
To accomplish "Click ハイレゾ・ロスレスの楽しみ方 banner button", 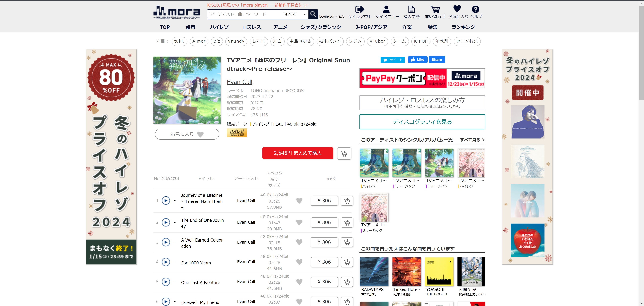I will (x=422, y=103).
